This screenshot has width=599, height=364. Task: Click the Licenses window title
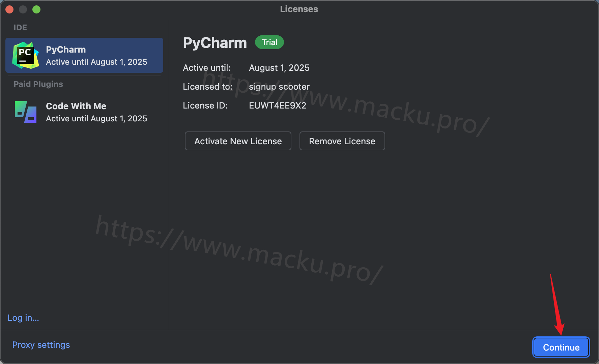pyautogui.click(x=299, y=9)
